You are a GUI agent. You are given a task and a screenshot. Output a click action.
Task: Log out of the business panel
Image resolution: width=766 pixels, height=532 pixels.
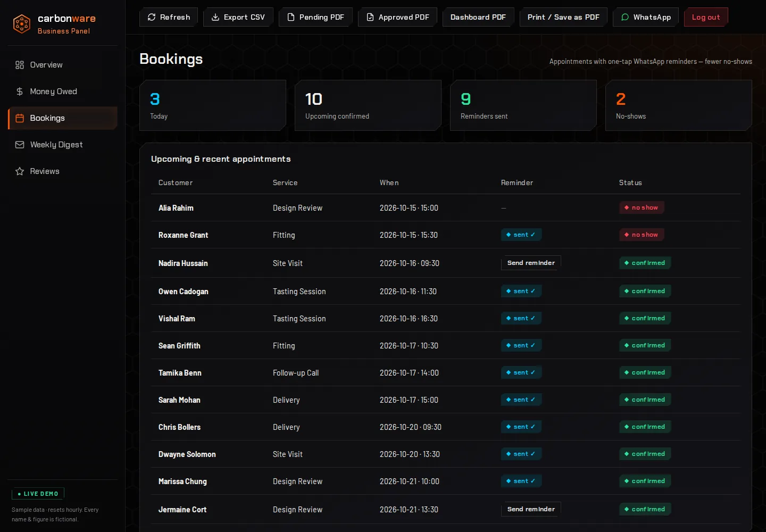(x=706, y=17)
